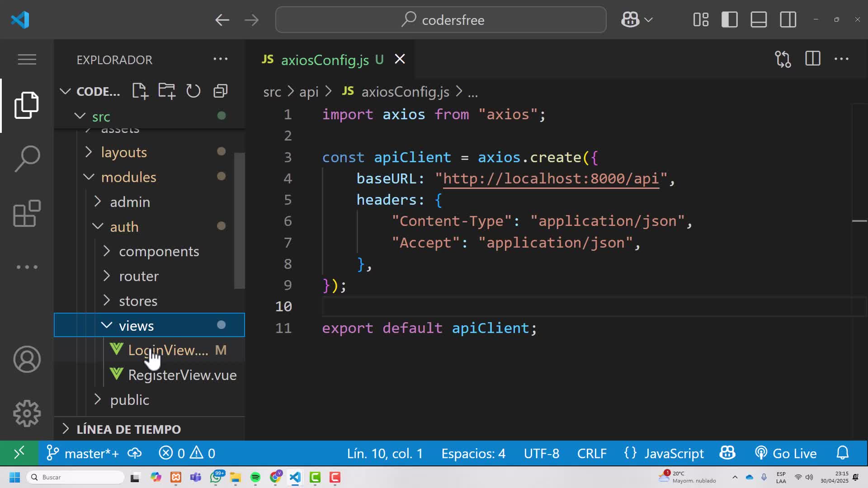Go back with the navigation arrow
This screenshot has height=488, width=868.
pos(222,20)
